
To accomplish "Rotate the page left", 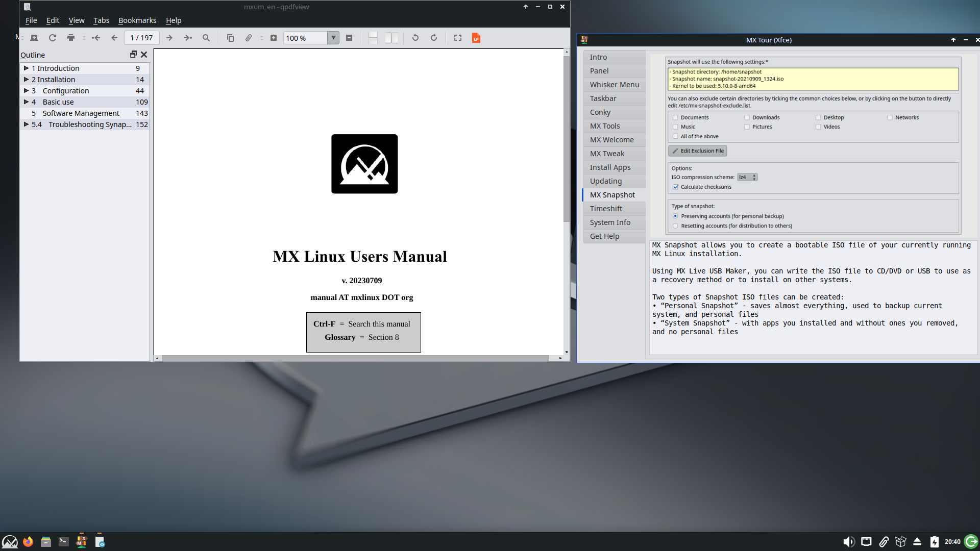I will coord(415,38).
